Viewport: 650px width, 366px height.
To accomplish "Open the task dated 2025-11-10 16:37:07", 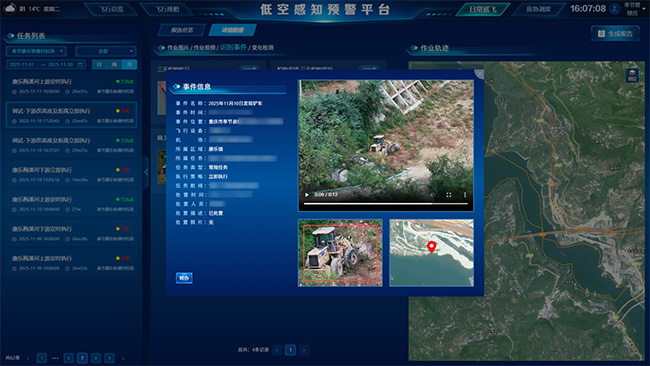I will pos(72,145).
